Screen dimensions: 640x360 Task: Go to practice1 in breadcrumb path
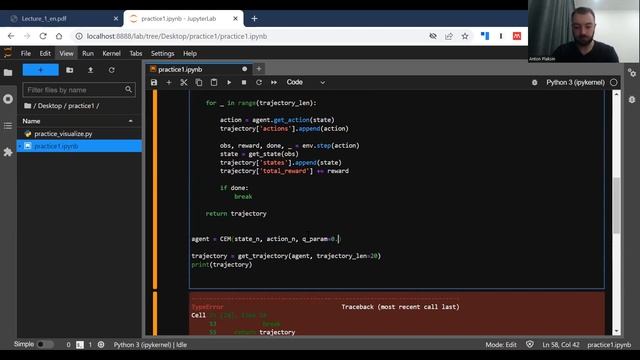coord(81,106)
